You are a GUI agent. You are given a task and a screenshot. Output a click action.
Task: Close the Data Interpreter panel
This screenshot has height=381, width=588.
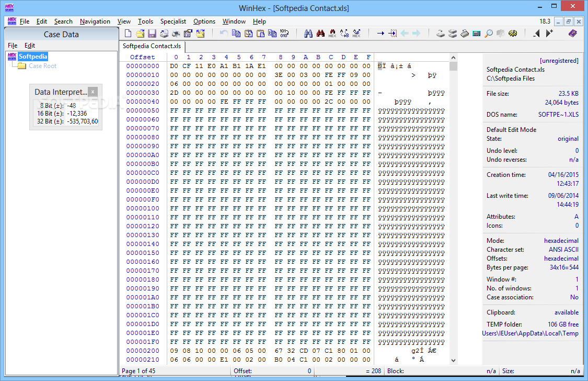(x=93, y=92)
